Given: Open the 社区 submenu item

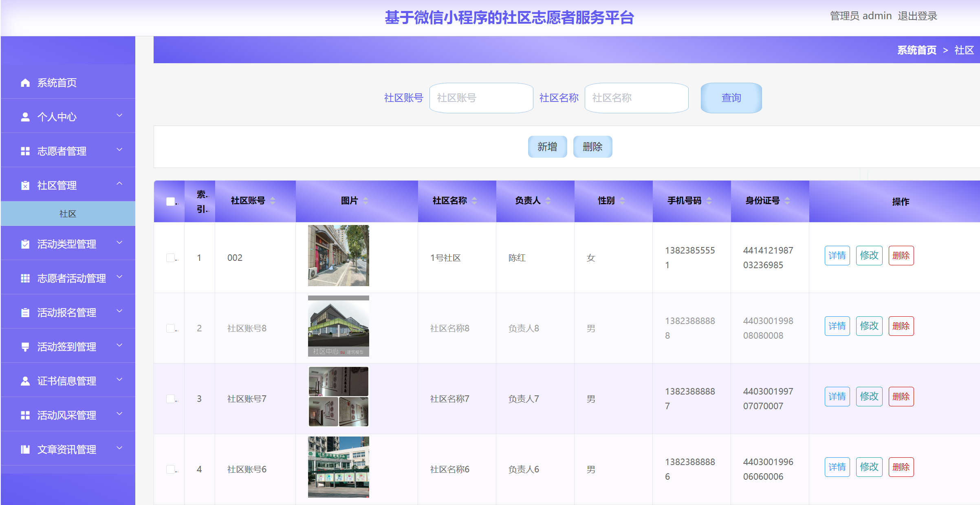Looking at the screenshot, I should (x=68, y=213).
